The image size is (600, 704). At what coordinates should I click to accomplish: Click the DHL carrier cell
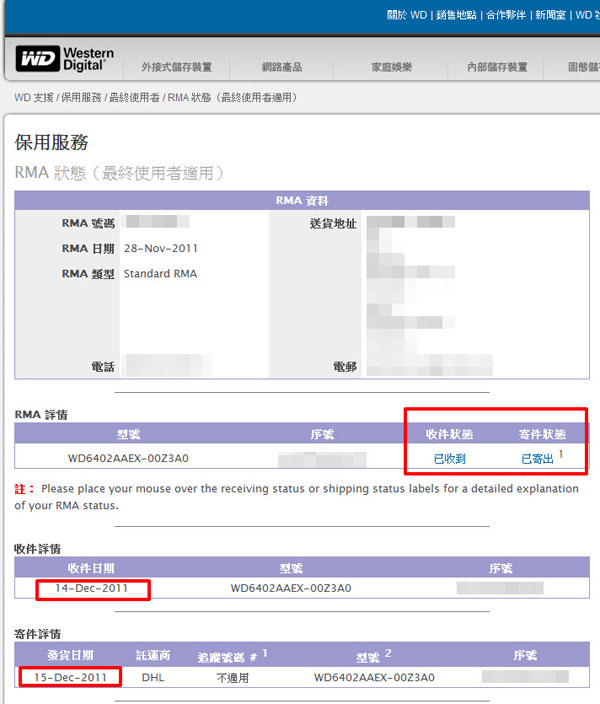tap(153, 678)
